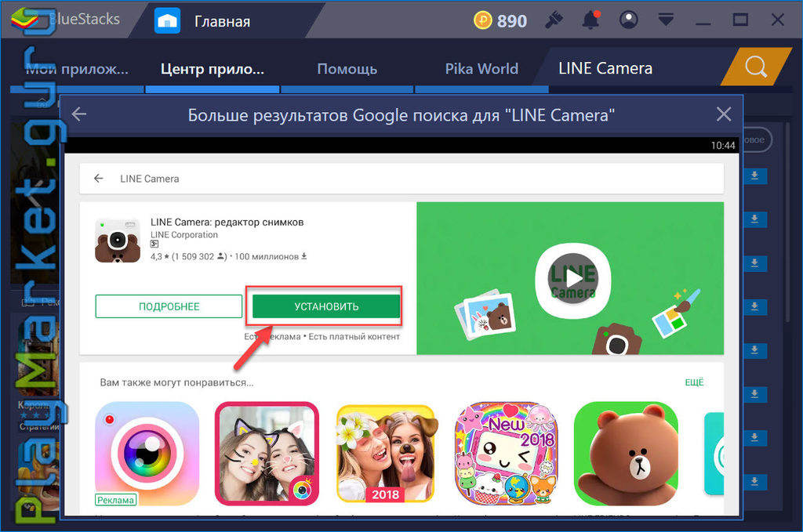Open the cat-ears selfie app thumbnail
This screenshot has height=532, width=803.
tap(267, 454)
